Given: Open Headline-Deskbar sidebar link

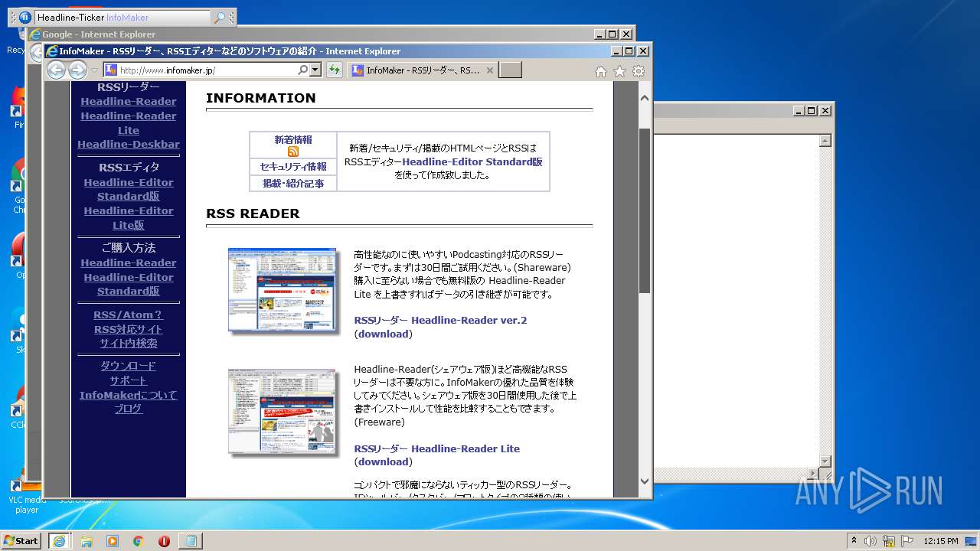Looking at the screenshot, I should pos(129,144).
